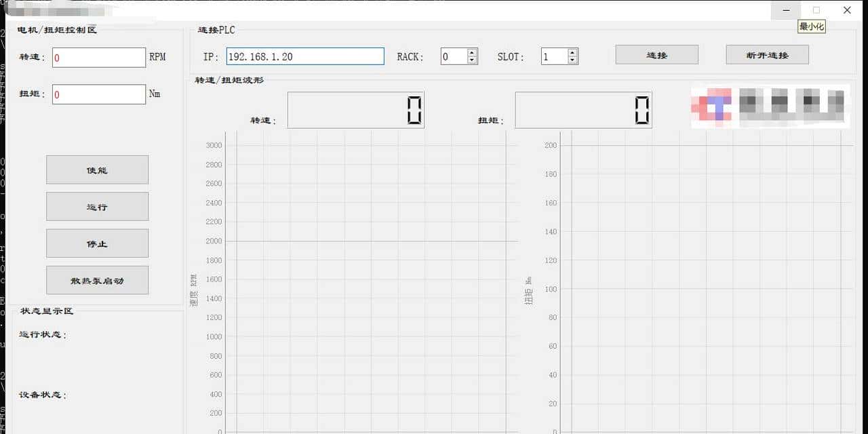This screenshot has height=434, width=868.
Task: Stop the motor with 停止 button
Action: point(97,243)
